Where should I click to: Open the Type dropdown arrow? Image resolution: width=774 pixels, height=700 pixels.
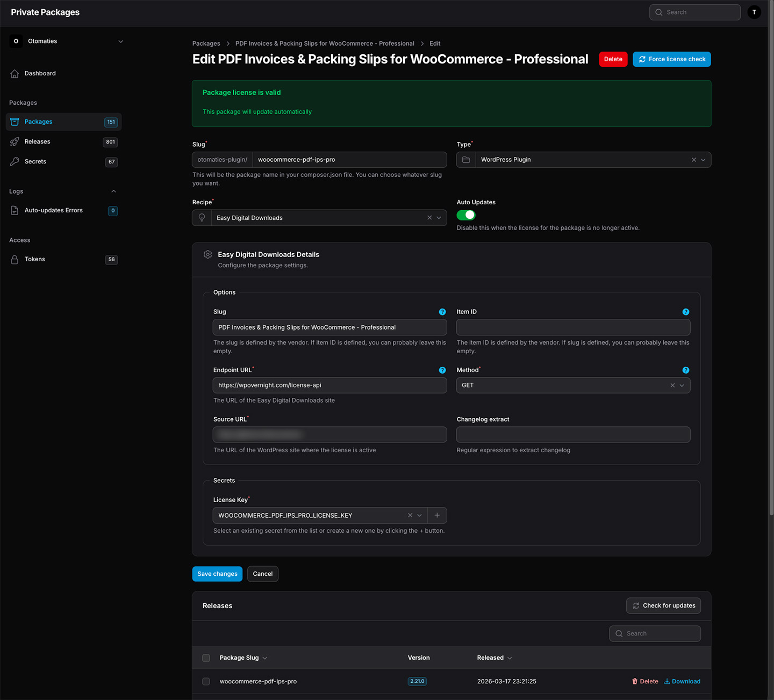(x=703, y=160)
